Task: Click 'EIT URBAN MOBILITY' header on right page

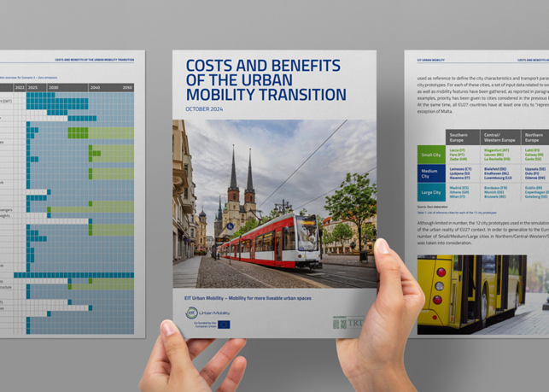Action: click(431, 60)
